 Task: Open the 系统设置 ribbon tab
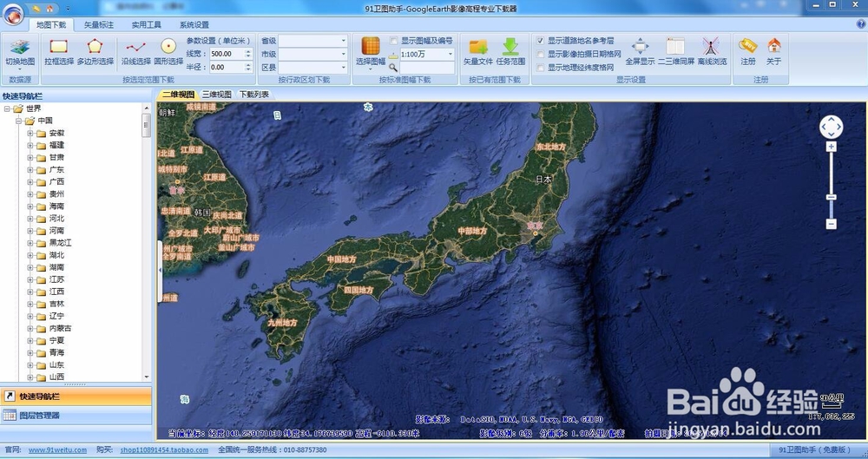coord(194,25)
